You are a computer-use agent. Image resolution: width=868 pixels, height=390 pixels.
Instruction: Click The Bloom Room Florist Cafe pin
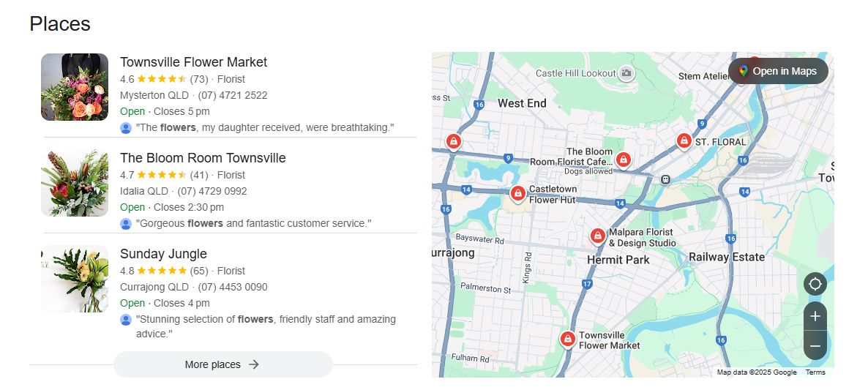623,159
